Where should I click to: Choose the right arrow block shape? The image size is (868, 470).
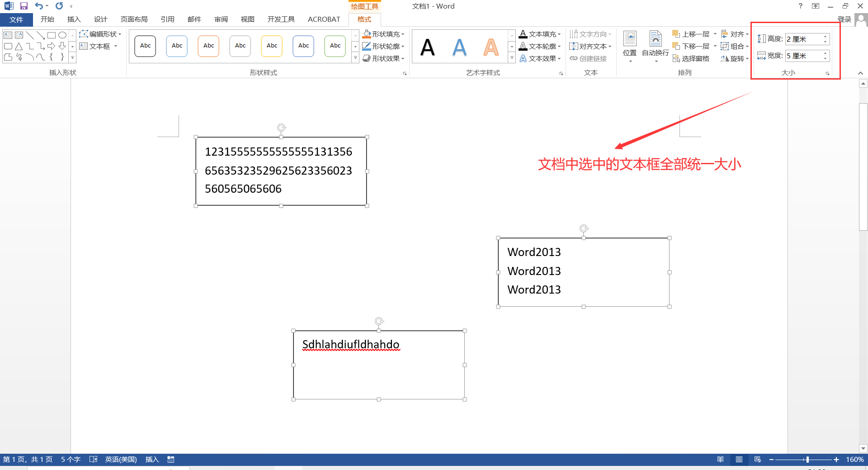coord(51,46)
